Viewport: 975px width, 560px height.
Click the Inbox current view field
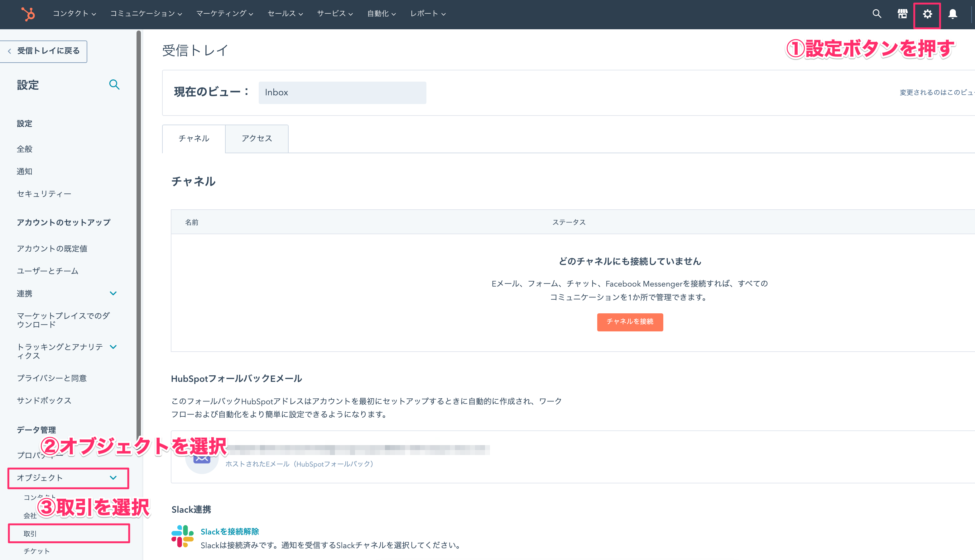[x=342, y=93]
